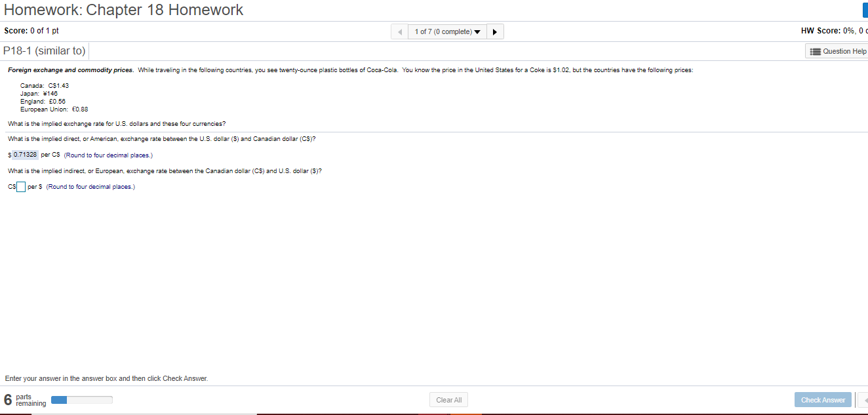Click the 'Homework: Chapter 18 Homework' title
Image resolution: width=868 pixels, height=415 pixels.
click(x=124, y=10)
